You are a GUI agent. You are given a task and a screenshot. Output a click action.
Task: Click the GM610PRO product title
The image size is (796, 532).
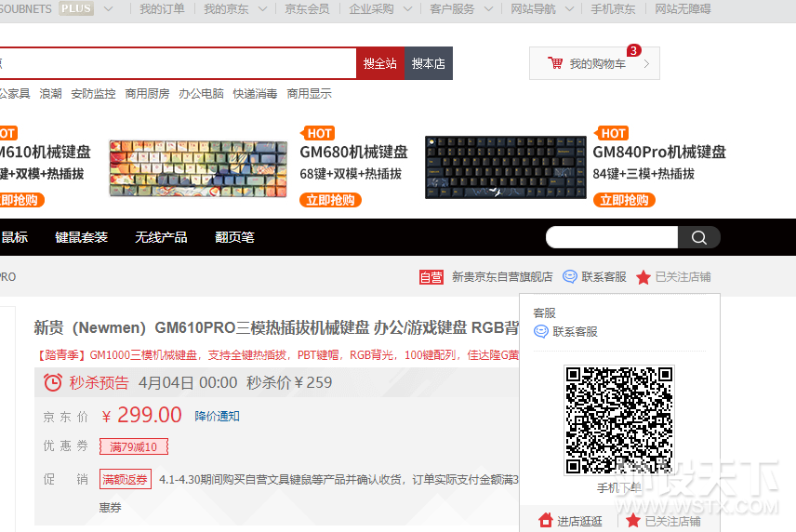276,327
